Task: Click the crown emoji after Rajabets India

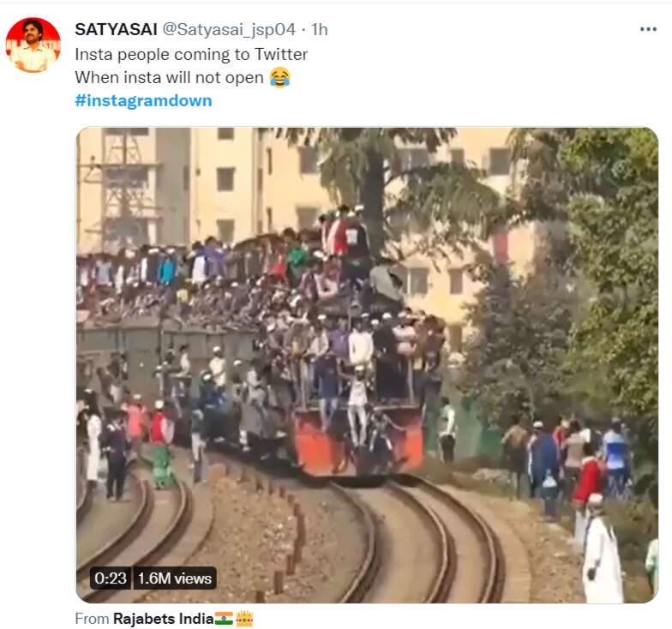Action: (244, 619)
